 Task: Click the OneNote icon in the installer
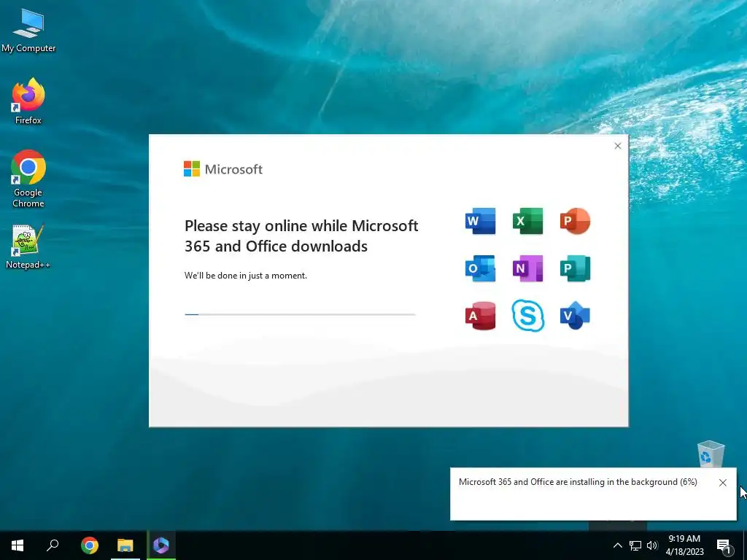[528, 268]
